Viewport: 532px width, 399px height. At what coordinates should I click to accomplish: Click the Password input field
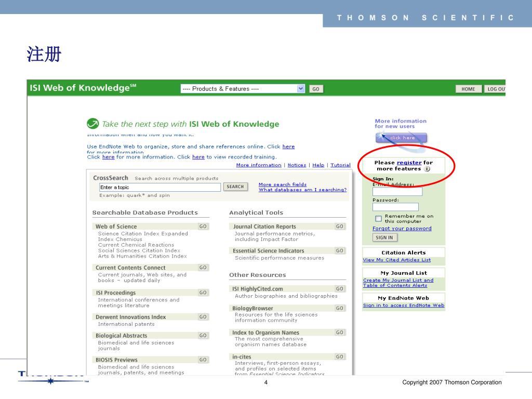pyautogui.click(x=395, y=207)
